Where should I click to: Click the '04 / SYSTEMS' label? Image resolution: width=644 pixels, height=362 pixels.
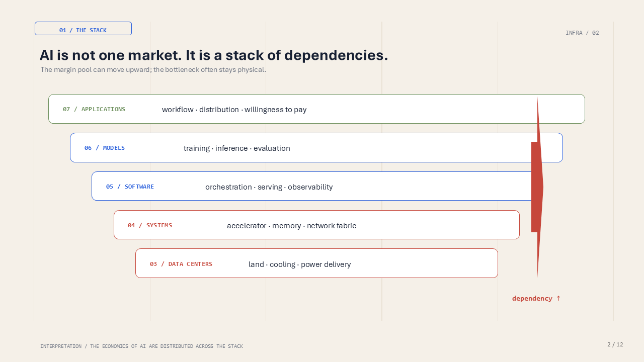coord(150,225)
